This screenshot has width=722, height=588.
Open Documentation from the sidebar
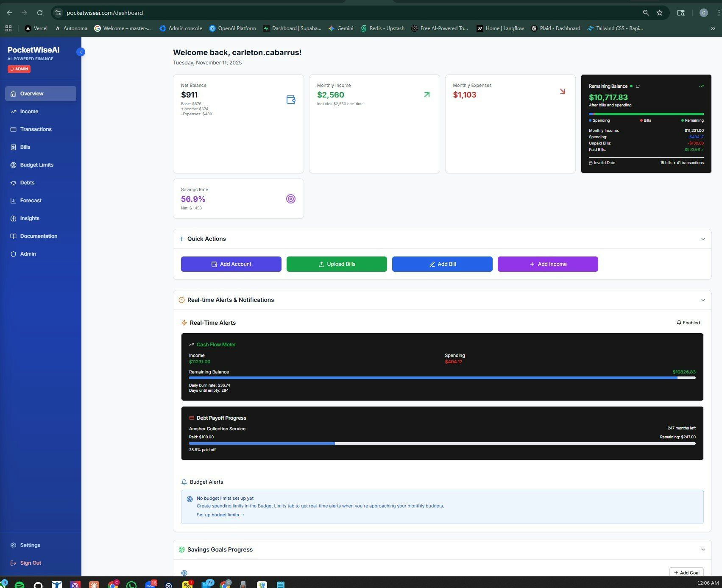pyautogui.click(x=39, y=236)
